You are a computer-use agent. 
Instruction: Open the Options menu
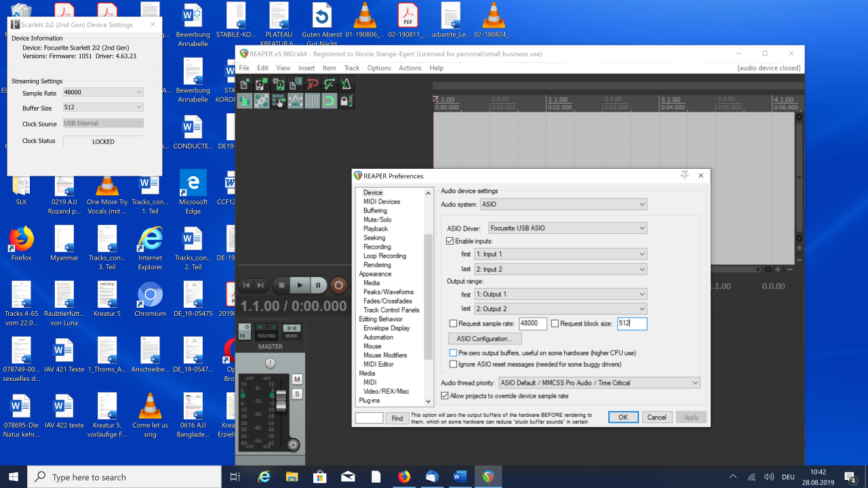(379, 68)
